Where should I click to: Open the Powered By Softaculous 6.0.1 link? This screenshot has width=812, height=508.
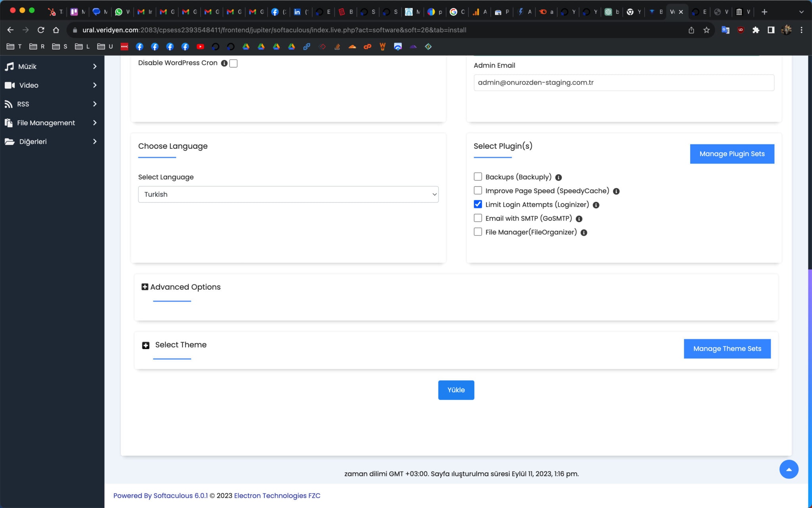[x=161, y=496]
